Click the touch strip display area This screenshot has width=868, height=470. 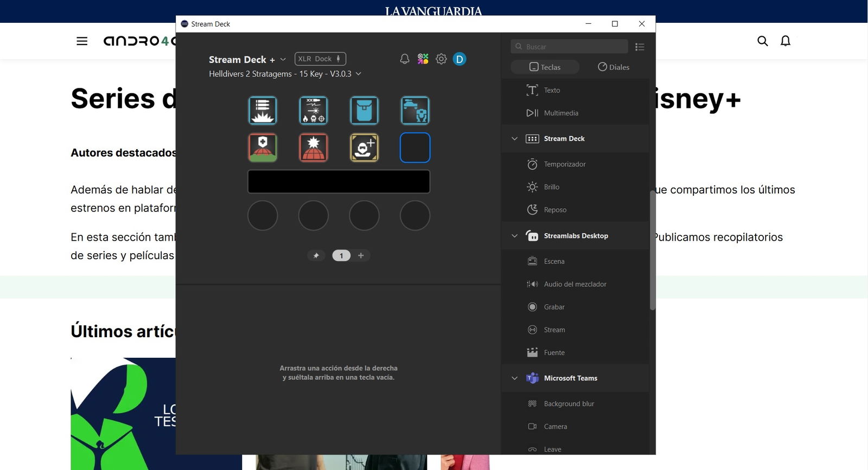(x=339, y=182)
